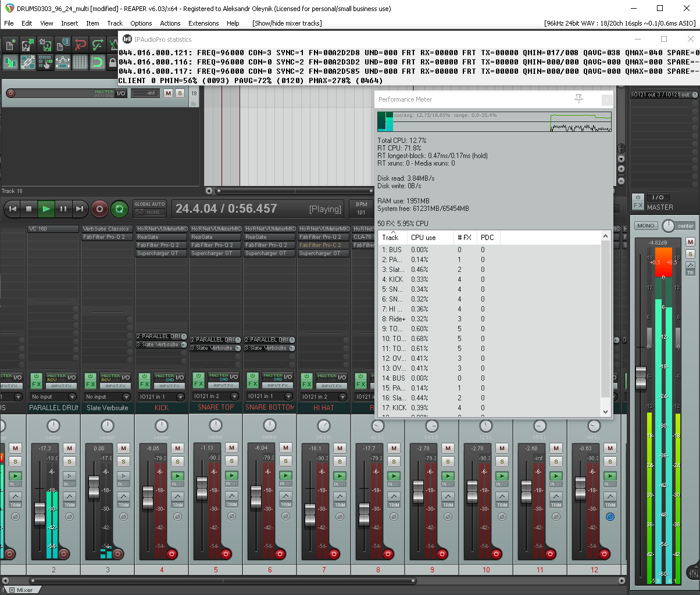Screen dimensions: 700x595
Task: Click KICK volume fader handle
Action: [148, 497]
